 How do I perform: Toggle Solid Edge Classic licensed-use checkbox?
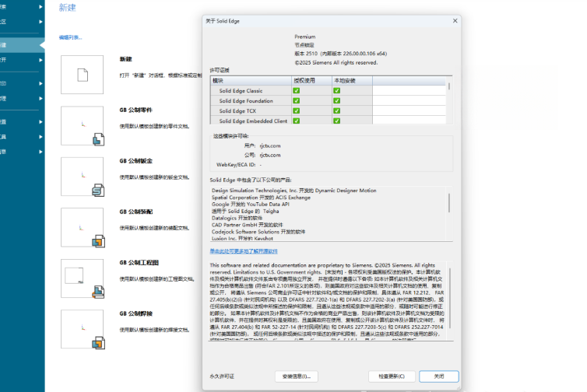296,90
